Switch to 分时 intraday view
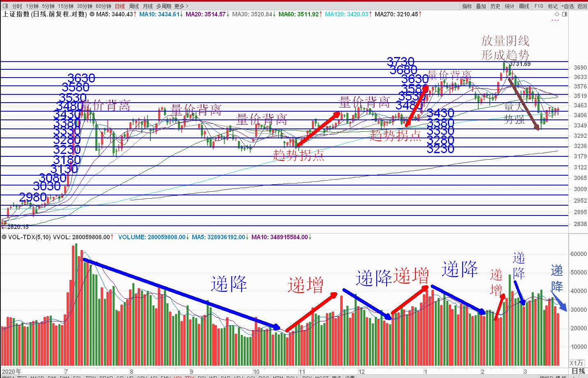The image size is (588, 378). coord(17,6)
